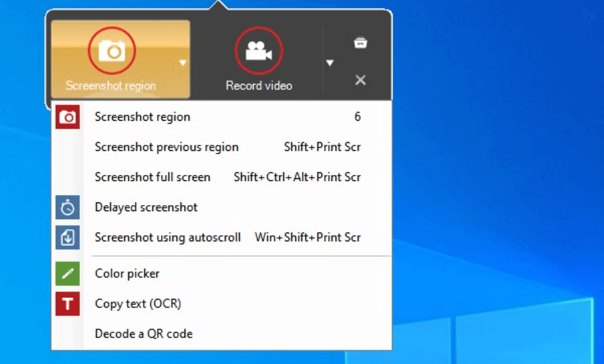
Task: Open the Color picker entry
Action: pos(222,274)
